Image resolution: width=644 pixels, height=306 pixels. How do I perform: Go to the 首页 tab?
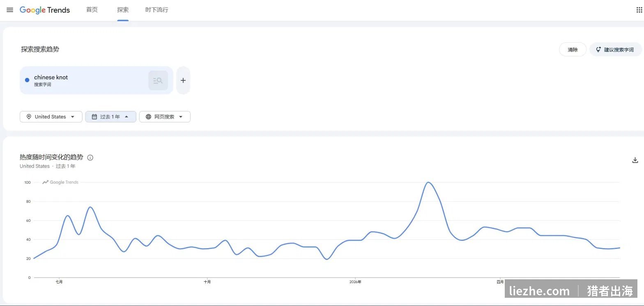click(92, 9)
